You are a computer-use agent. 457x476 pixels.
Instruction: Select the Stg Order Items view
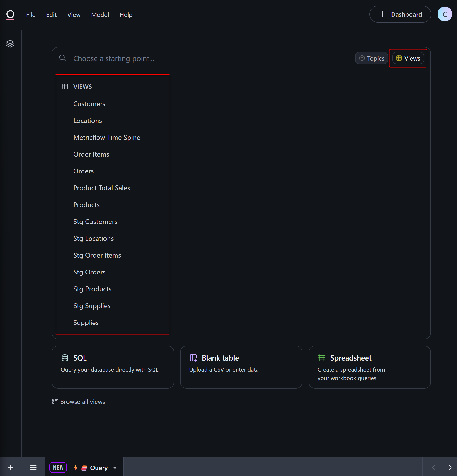pyautogui.click(x=97, y=255)
